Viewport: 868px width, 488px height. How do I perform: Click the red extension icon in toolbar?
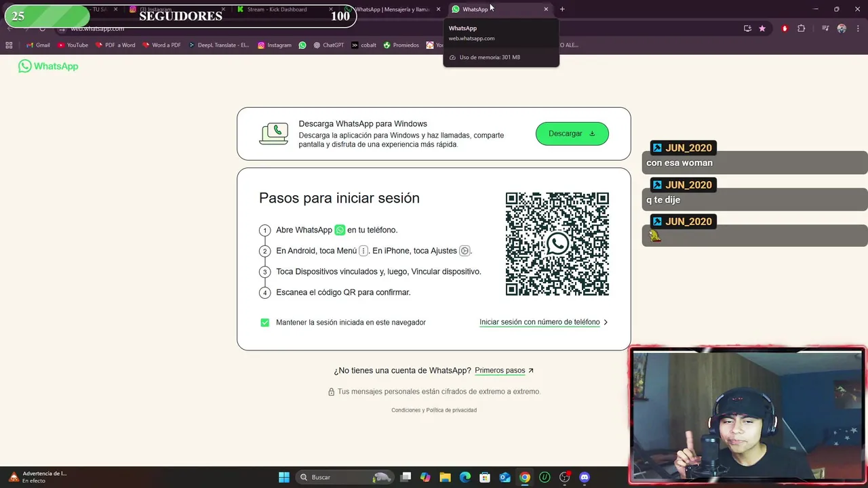[785, 28]
